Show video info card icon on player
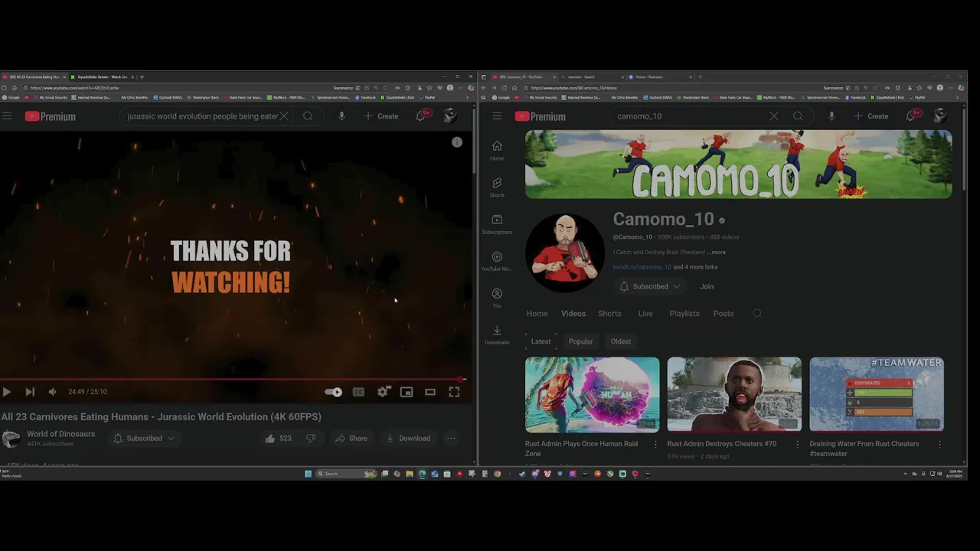 tap(457, 142)
